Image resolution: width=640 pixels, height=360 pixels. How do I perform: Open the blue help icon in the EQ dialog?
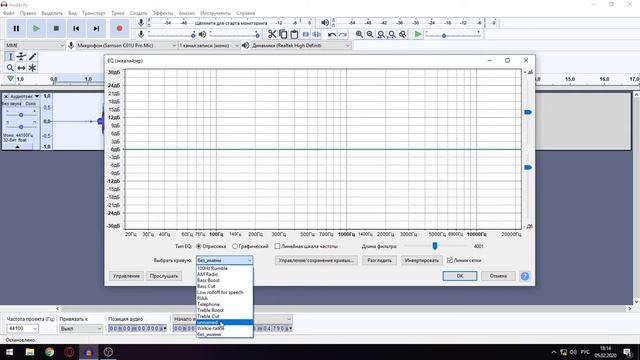pyautogui.click(x=524, y=276)
